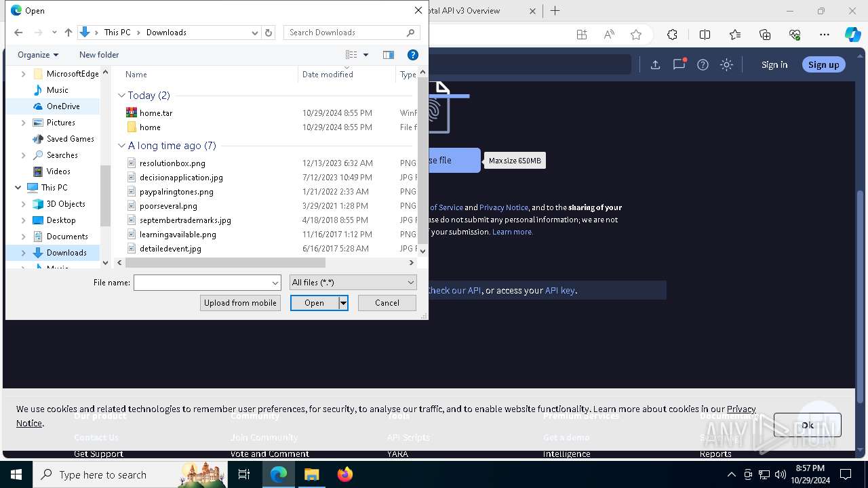Open the Open button split arrow

pyautogui.click(x=343, y=303)
